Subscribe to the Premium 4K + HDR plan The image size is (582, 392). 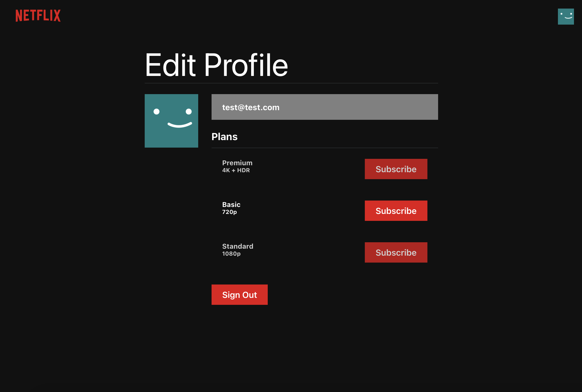click(x=396, y=169)
